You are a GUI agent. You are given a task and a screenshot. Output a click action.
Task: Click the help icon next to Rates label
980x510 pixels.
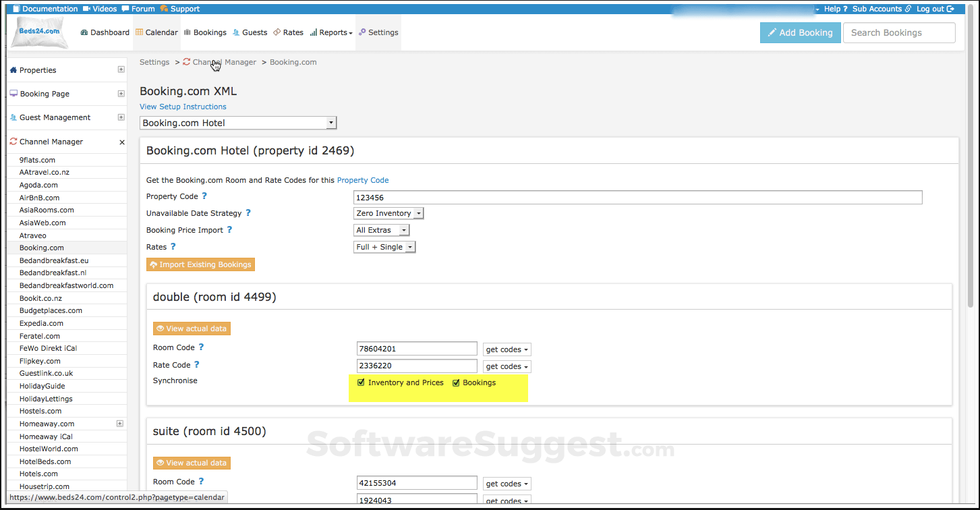click(x=173, y=247)
